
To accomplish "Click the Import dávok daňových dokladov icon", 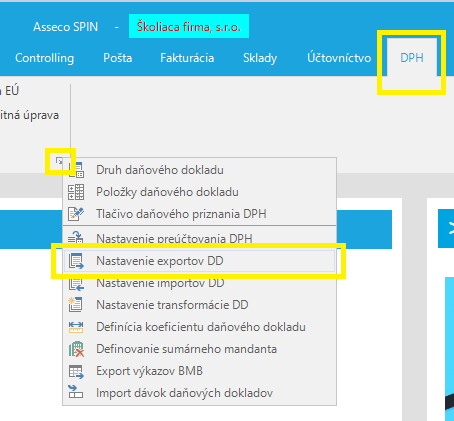I will click(x=76, y=392).
